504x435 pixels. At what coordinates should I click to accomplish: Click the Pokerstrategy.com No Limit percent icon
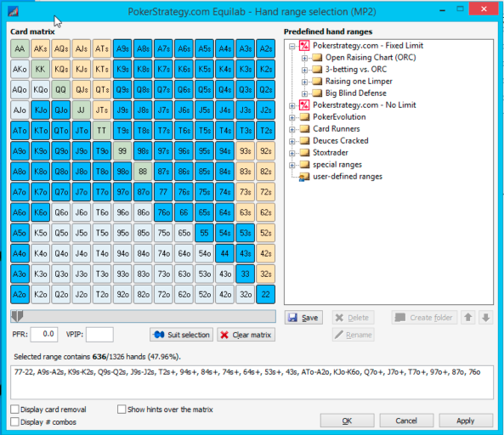(304, 105)
